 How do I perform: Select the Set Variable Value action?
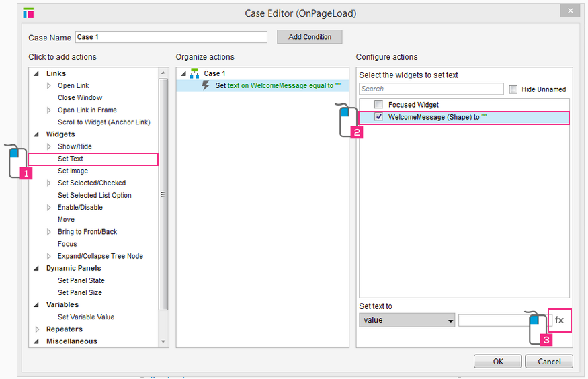point(86,317)
